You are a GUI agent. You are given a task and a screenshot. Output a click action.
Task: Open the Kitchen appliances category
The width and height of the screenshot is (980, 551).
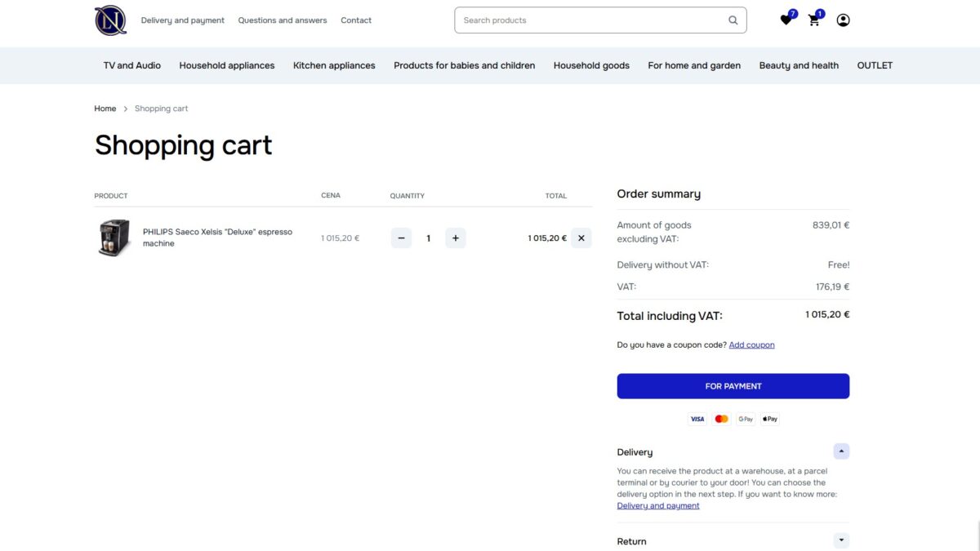[334, 65]
